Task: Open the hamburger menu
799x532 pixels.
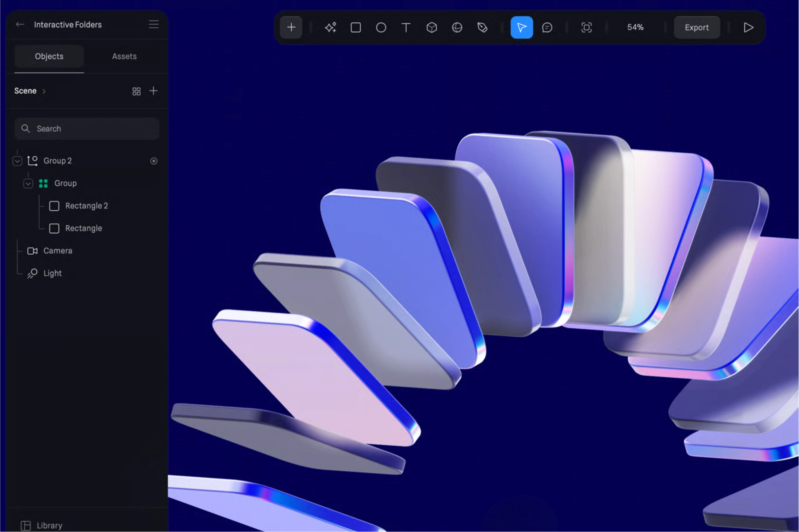Action: [x=154, y=24]
